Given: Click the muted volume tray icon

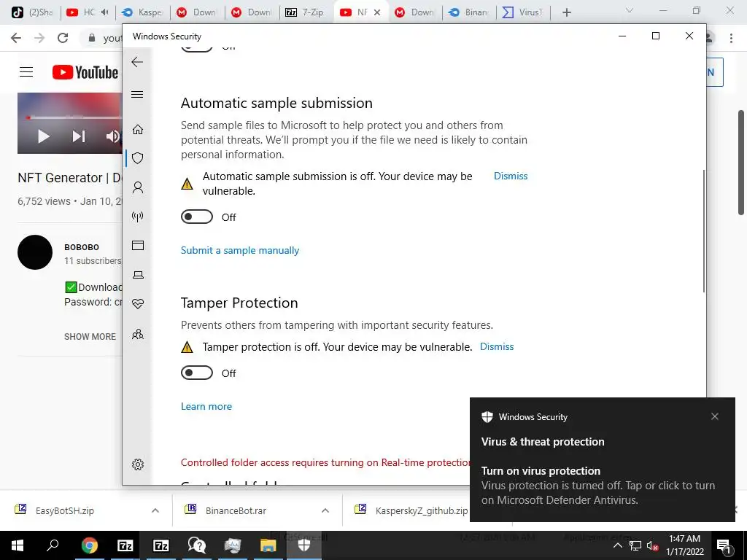Looking at the screenshot, I should 652,545.
